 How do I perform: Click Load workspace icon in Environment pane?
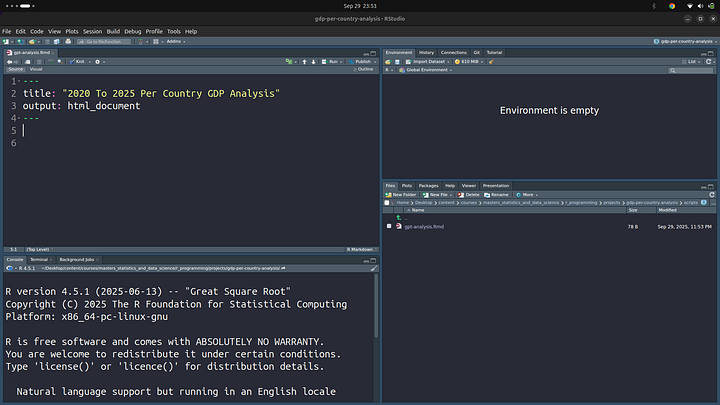(x=388, y=62)
